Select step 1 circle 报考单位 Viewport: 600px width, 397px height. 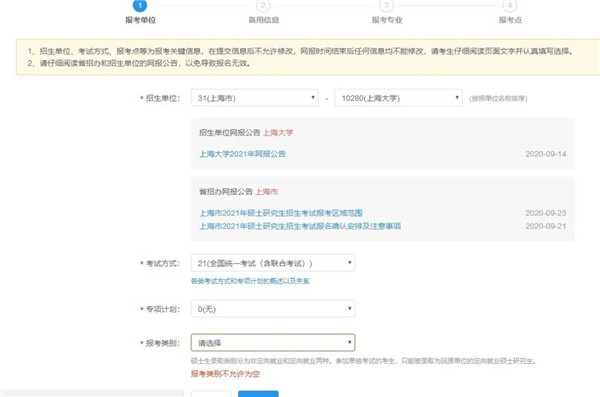pyautogui.click(x=140, y=5)
